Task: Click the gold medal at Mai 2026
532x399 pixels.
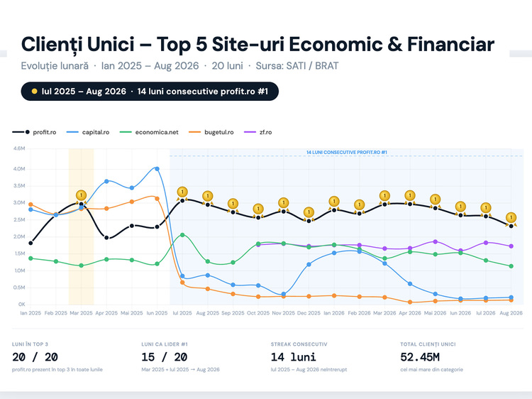Action: pyautogui.click(x=436, y=199)
